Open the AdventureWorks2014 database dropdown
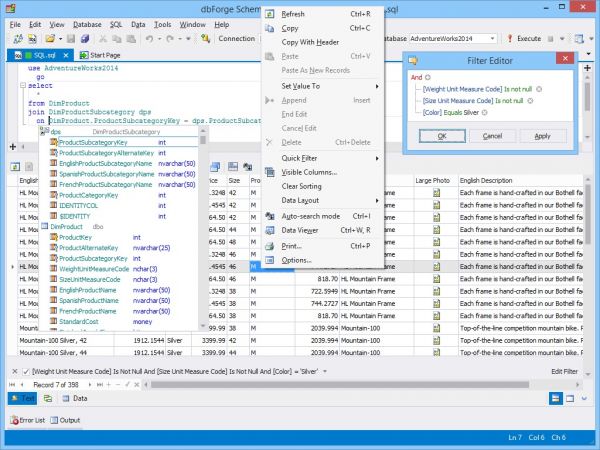Viewport: 600px width, 450px height. [492, 38]
